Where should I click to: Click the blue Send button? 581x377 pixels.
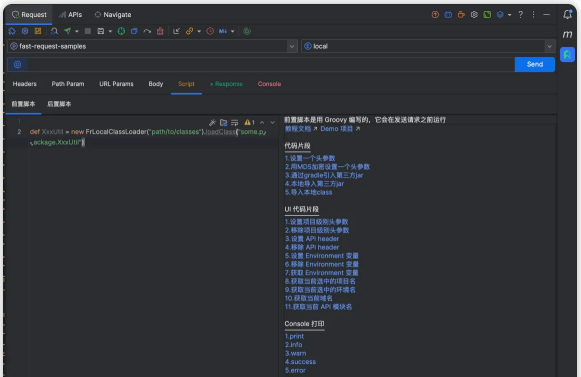coord(535,65)
